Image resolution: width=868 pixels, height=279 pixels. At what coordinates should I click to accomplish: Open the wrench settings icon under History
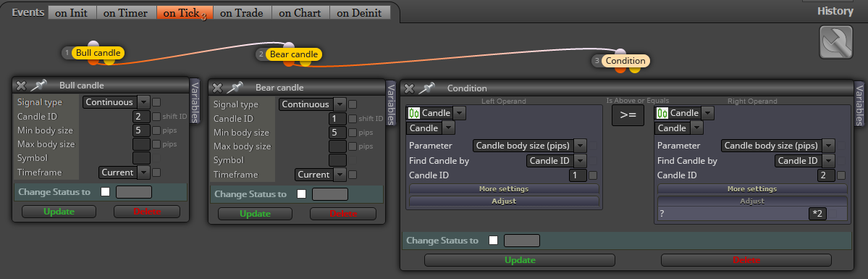836,41
